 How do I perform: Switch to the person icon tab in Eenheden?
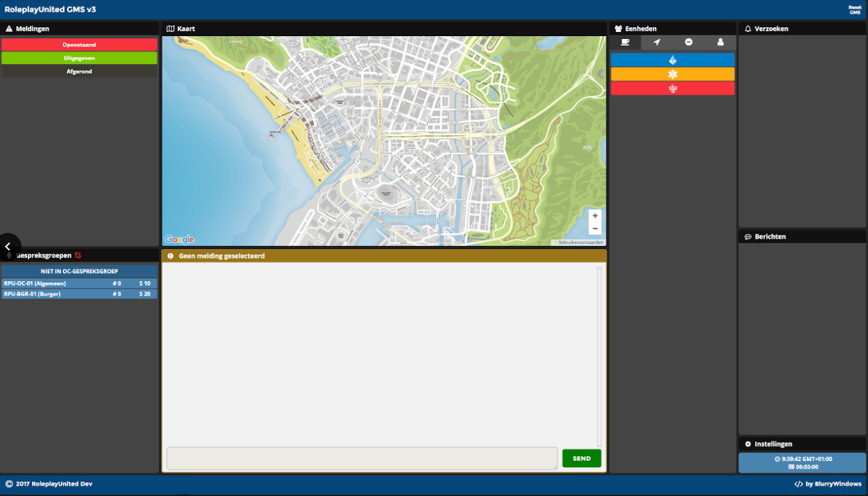tap(720, 42)
